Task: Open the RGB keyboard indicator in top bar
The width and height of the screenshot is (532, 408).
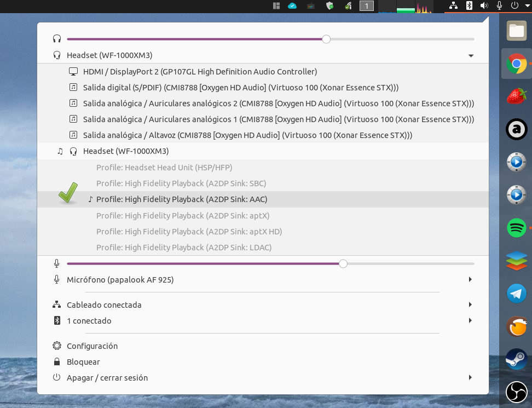Action: [x=311, y=6]
